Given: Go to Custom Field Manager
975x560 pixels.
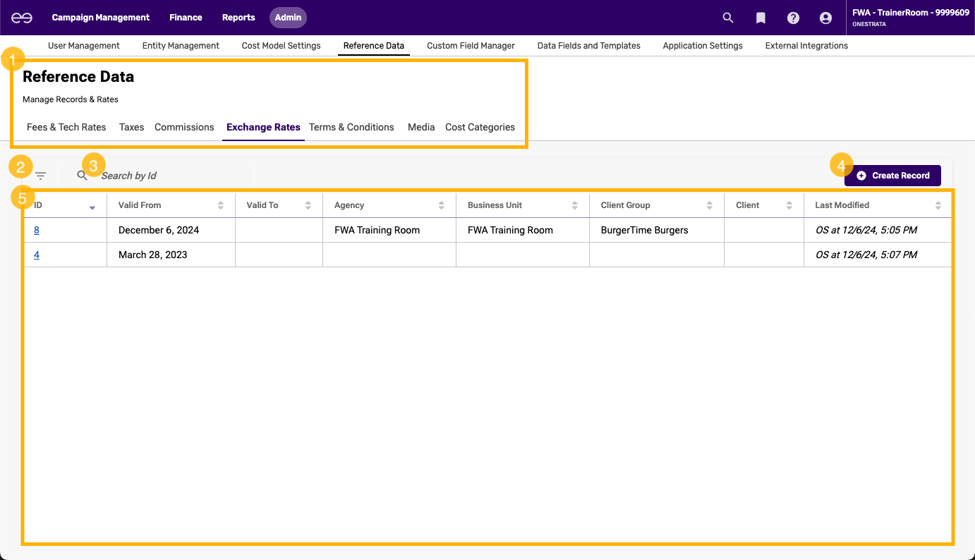Looking at the screenshot, I should [471, 46].
